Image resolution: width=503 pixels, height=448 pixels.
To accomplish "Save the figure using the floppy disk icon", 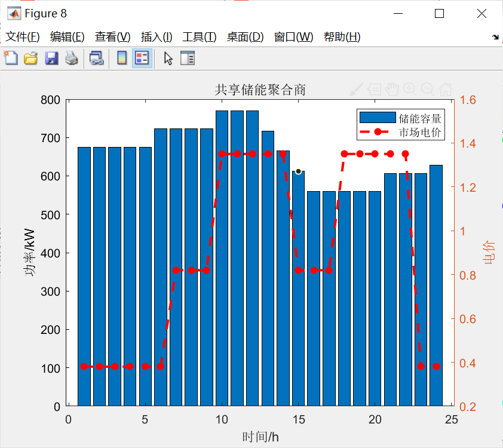I will [x=51, y=59].
